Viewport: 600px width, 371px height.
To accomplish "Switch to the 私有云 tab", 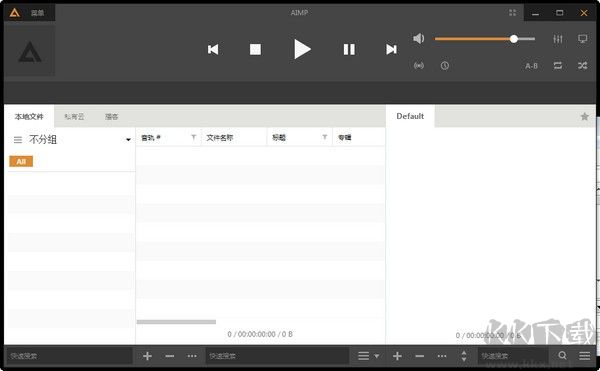I will point(74,117).
